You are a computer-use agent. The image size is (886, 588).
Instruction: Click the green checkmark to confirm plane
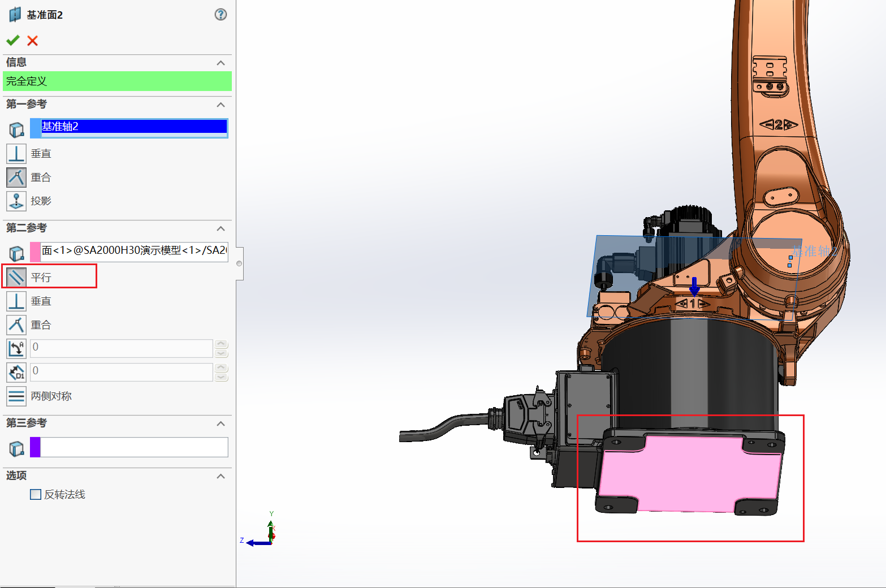[x=12, y=40]
